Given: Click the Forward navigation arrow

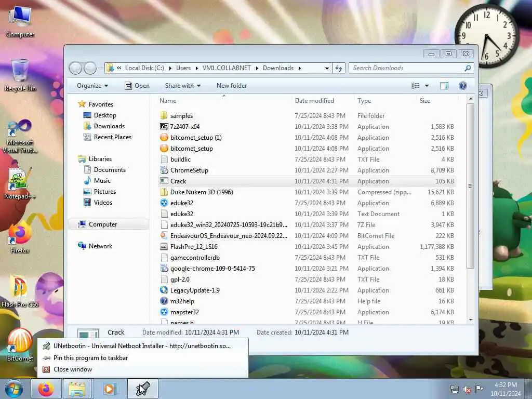Looking at the screenshot, I should 90,68.
